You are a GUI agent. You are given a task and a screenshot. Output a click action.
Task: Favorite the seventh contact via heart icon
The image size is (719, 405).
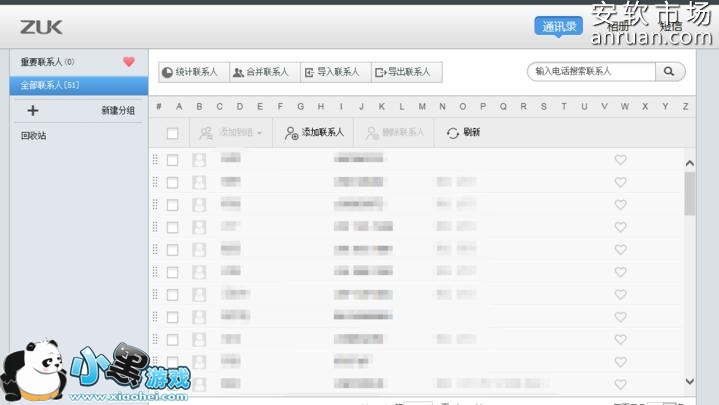(x=620, y=294)
